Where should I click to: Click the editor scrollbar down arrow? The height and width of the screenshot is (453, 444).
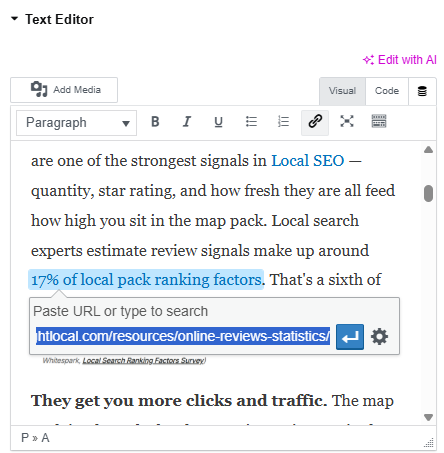428,417
